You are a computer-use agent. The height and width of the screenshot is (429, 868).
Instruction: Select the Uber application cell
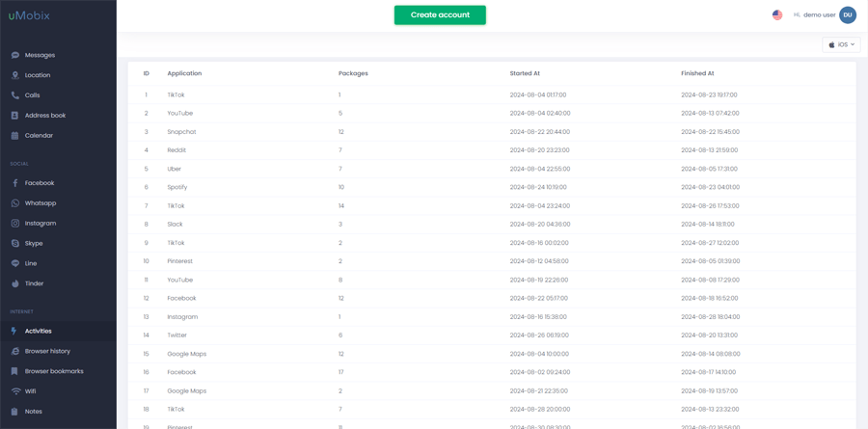click(x=174, y=169)
